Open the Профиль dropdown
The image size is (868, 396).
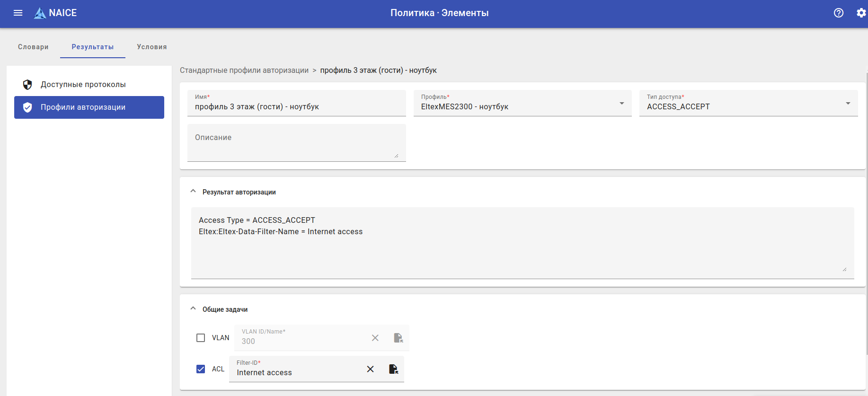(523, 103)
